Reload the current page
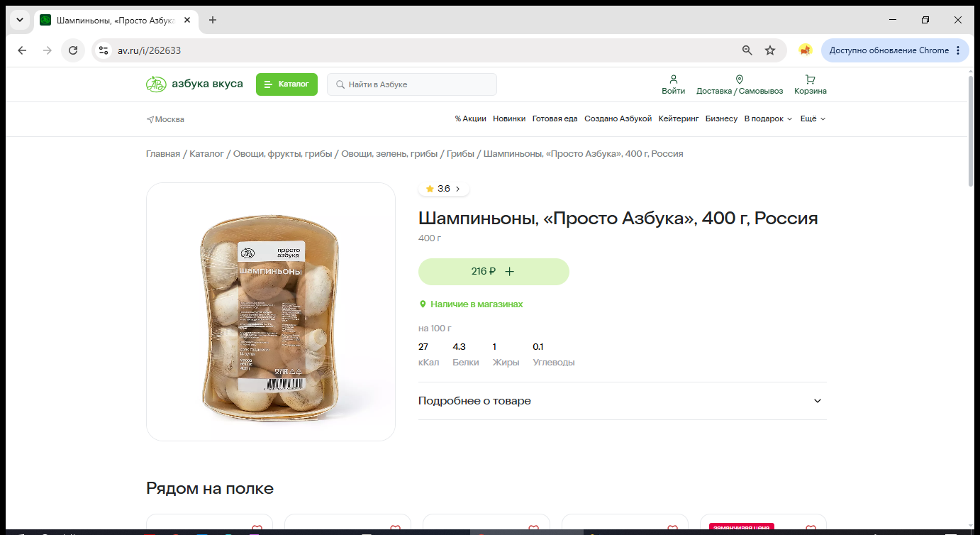The image size is (980, 535). 72,50
